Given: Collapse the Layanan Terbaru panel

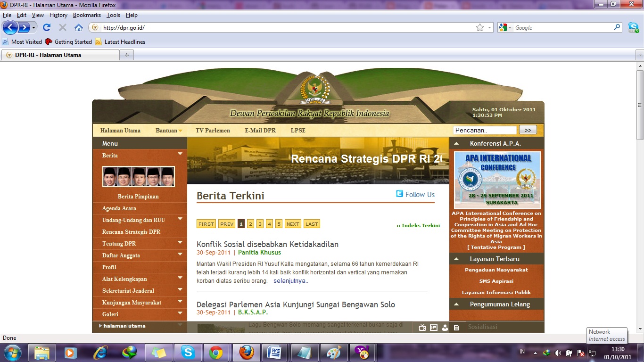Looking at the screenshot, I should click(x=456, y=259).
